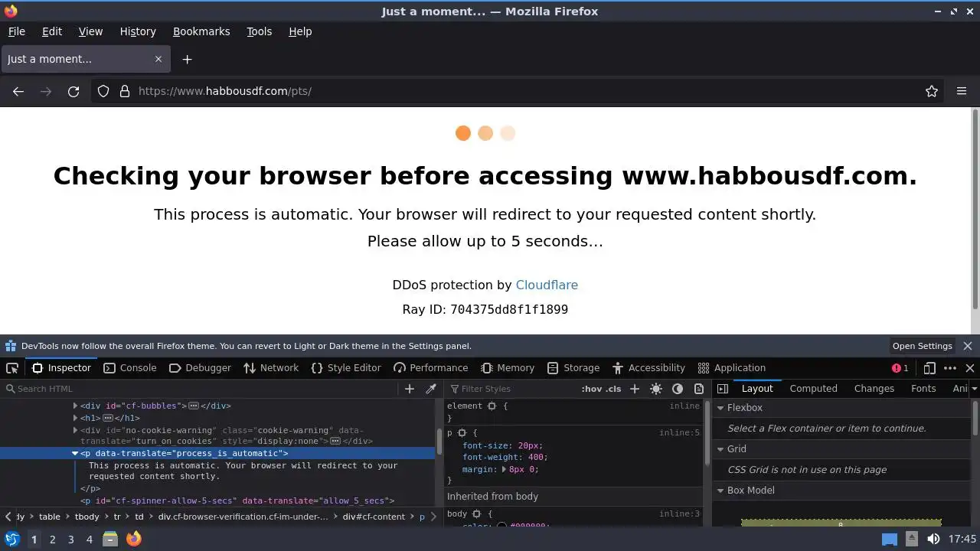Open the Performance panel
The width and height of the screenshot is (980, 551).
pyautogui.click(x=430, y=368)
